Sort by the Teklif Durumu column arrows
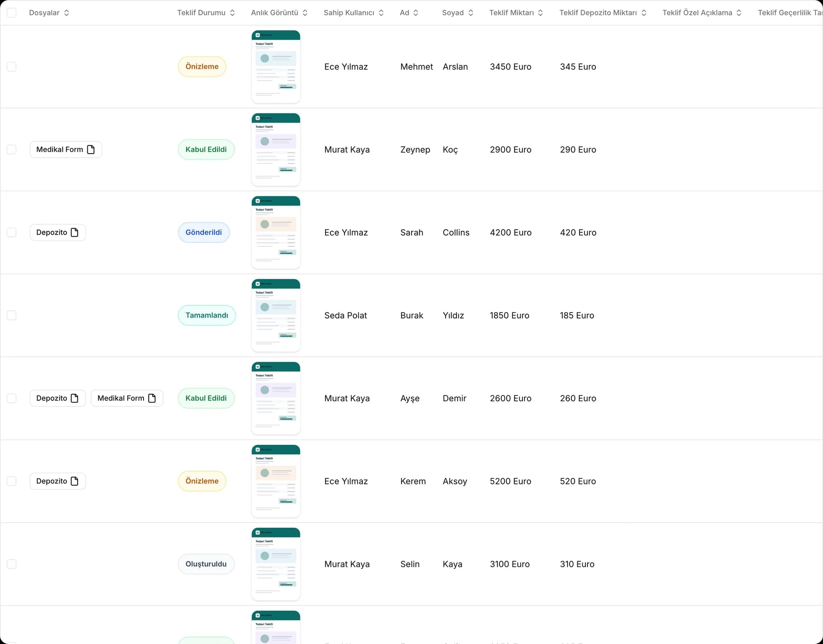The height and width of the screenshot is (644, 823). click(x=232, y=13)
